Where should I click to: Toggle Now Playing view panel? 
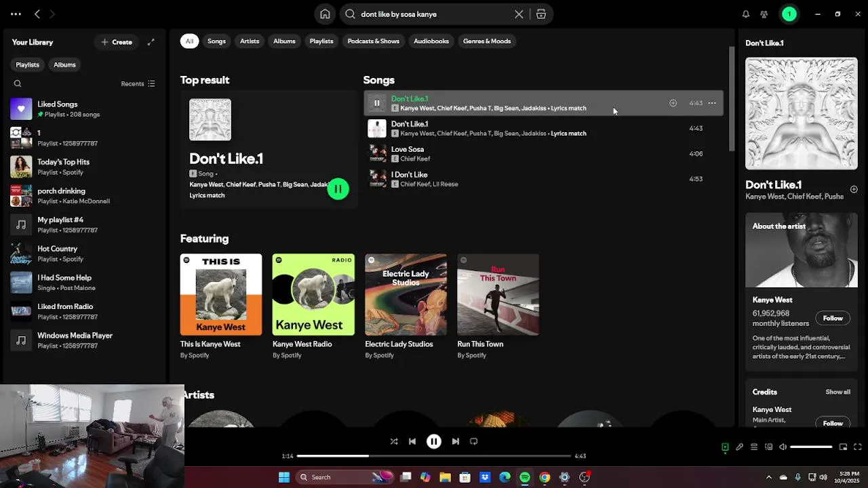coord(725,447)
